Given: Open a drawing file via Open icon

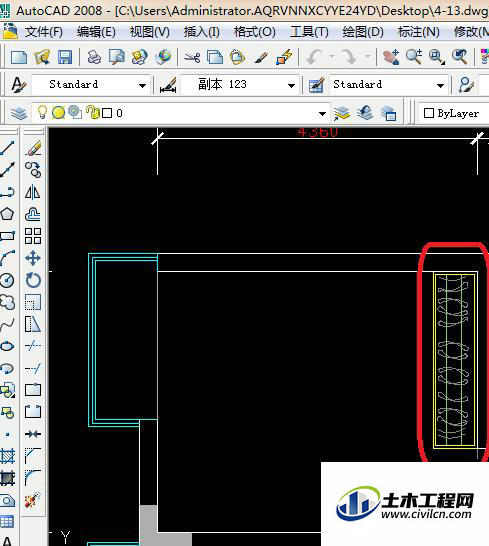Looking at the screenshot, I should pyautogui.click(x=42, y=57).
